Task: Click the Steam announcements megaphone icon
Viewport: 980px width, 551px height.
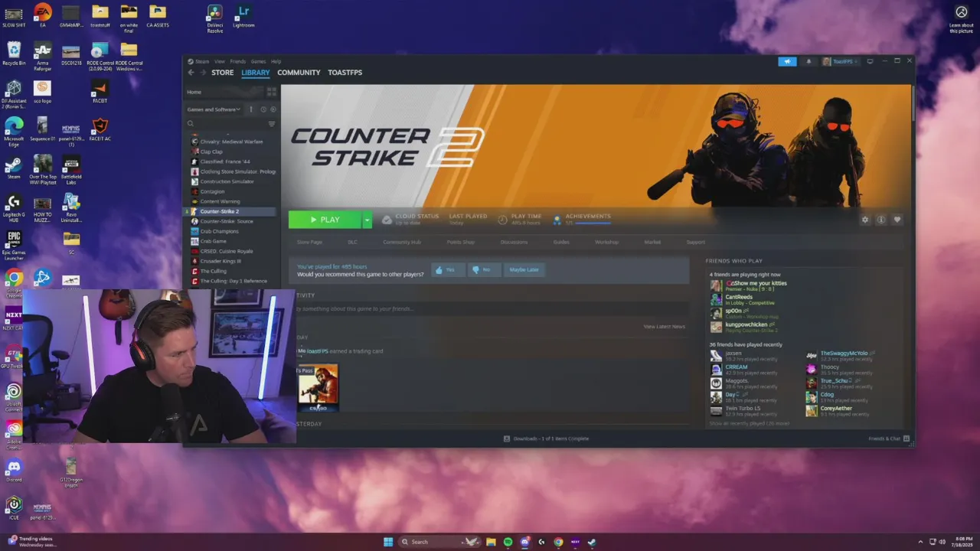Action: tap(787, 61)
